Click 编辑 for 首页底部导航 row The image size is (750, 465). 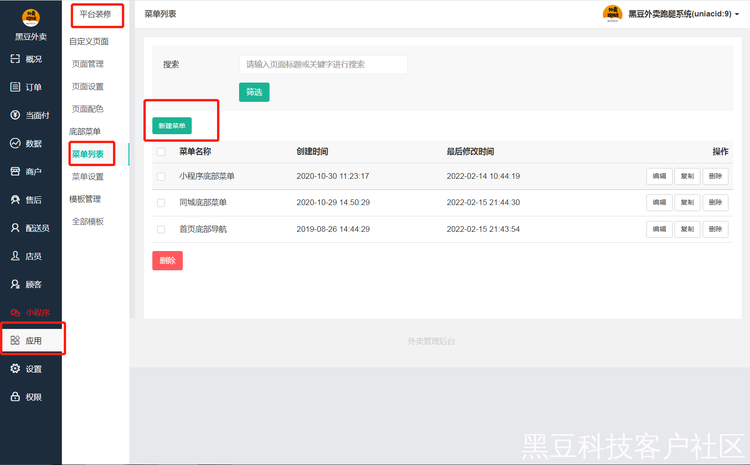tap(659, 229)
